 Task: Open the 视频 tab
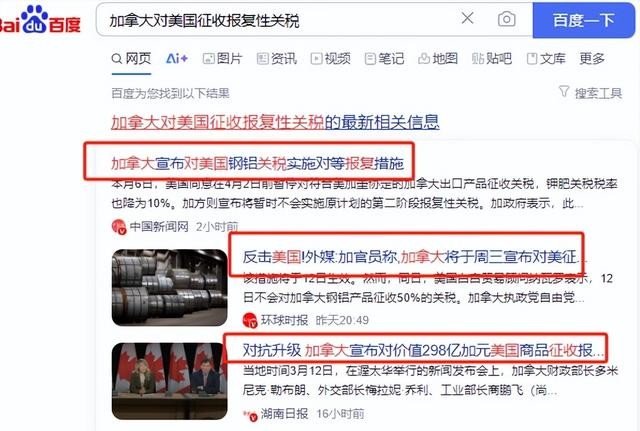click(x=331, y=58)
